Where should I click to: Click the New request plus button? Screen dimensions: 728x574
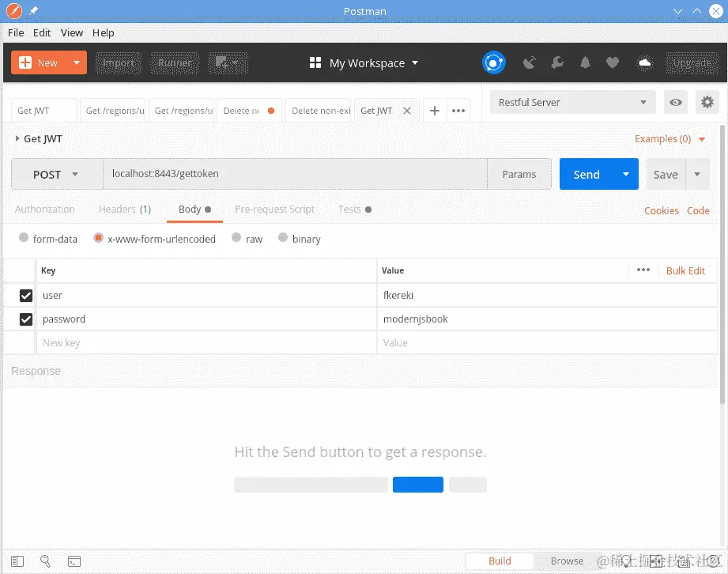[x=39, y=62]
